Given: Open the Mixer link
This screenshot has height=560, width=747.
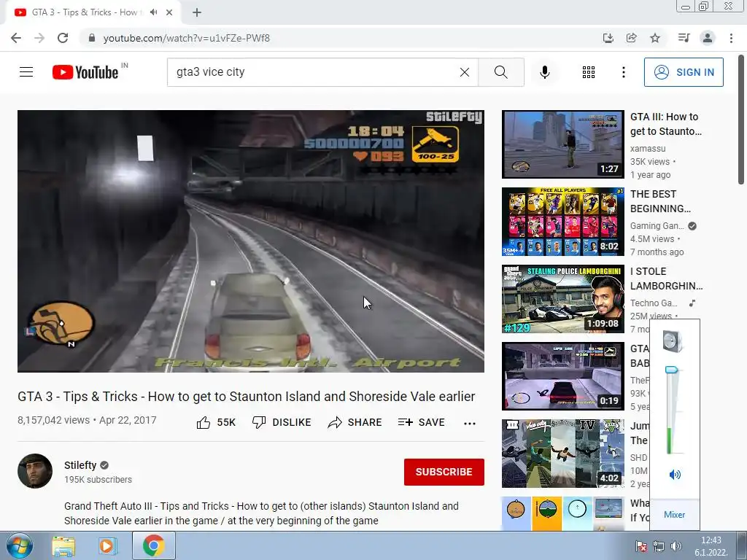Looking at the screenshot, I should pyautogui.click(x=674, y=514).
